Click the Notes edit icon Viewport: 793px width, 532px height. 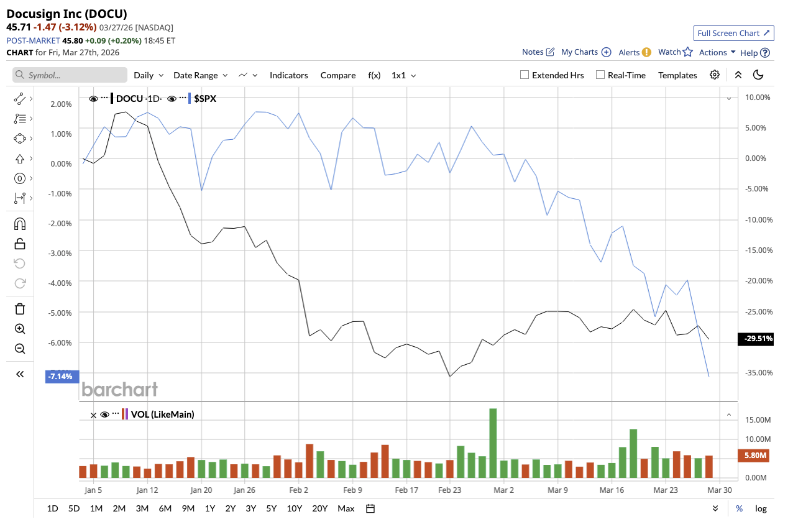pos(550,52)
